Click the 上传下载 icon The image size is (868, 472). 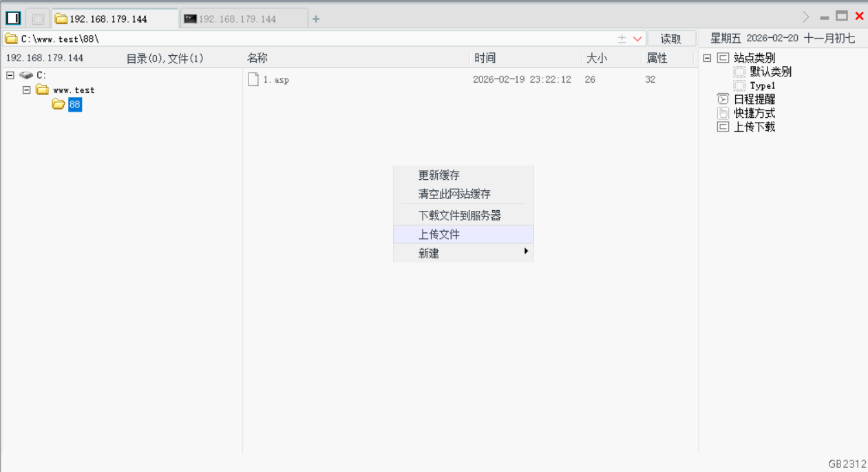[x=723, y=127]
